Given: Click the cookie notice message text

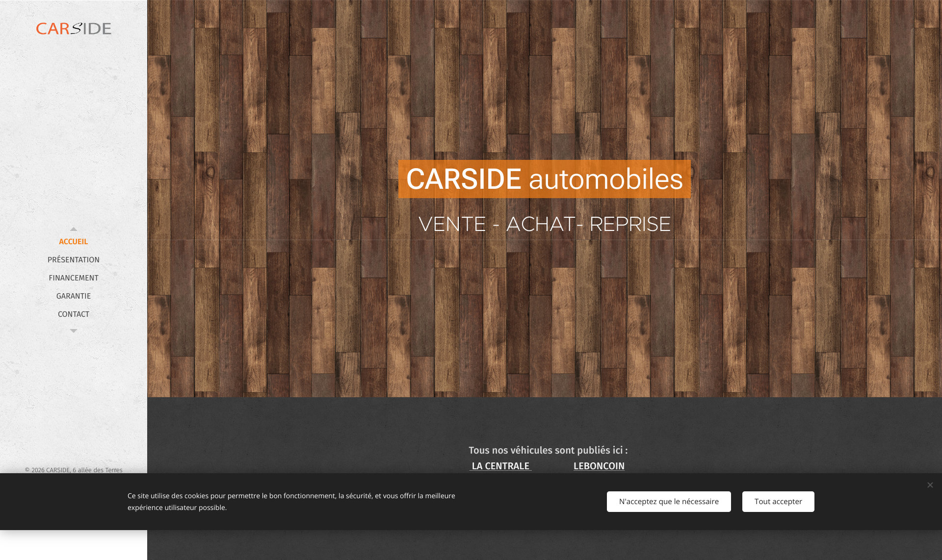Looking at the screenshot, I should 291,502.
